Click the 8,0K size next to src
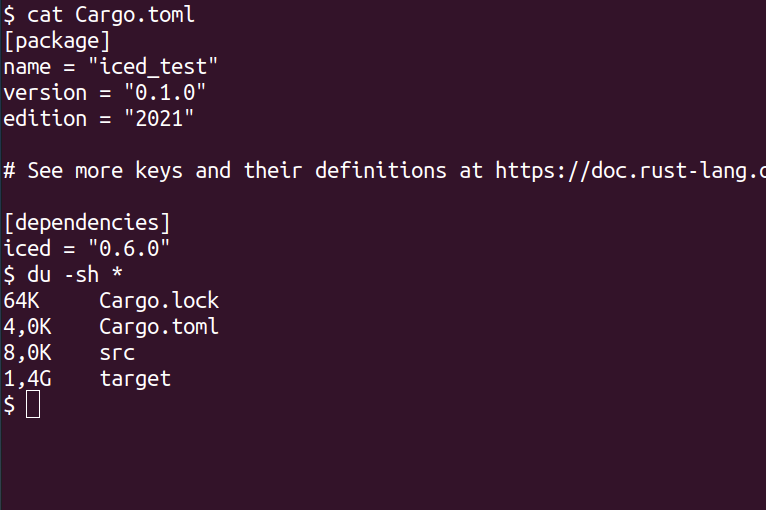This screenshot has height=510, width=766. point(27,352)
